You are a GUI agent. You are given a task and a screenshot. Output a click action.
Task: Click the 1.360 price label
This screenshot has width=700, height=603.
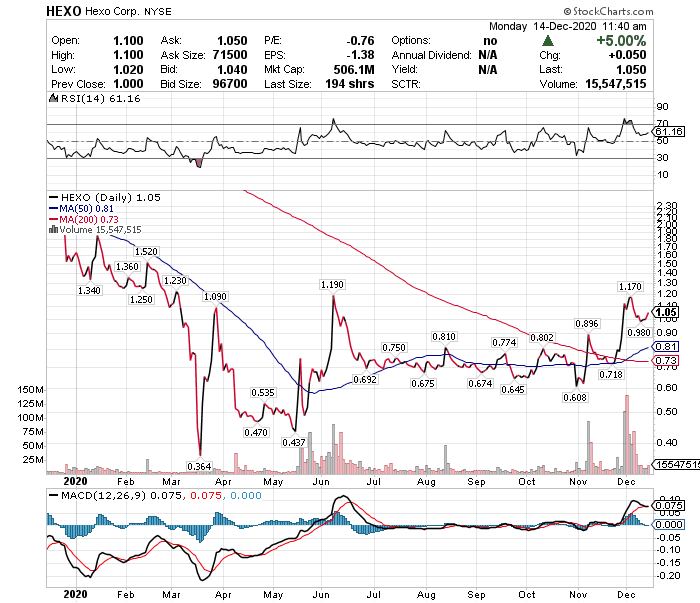tap(127, 267)
